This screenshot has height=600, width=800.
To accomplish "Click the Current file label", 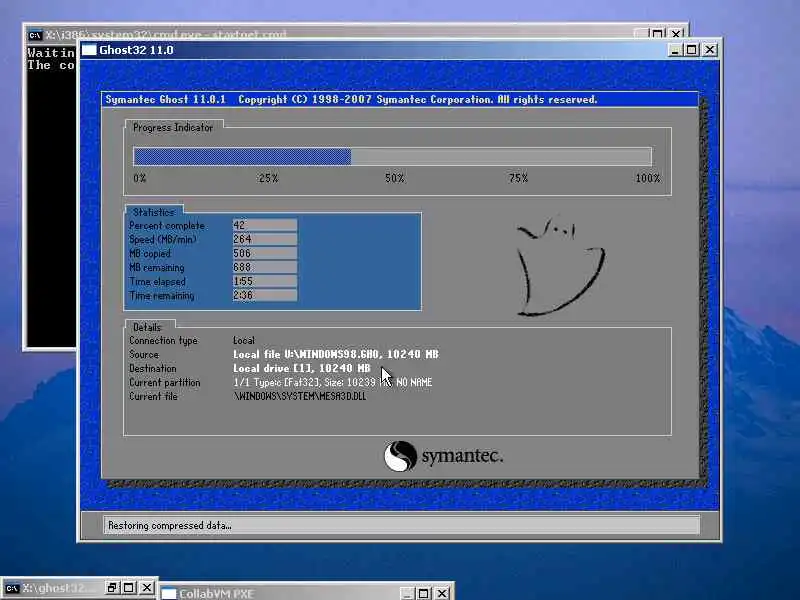I will [x=153, y=396].
